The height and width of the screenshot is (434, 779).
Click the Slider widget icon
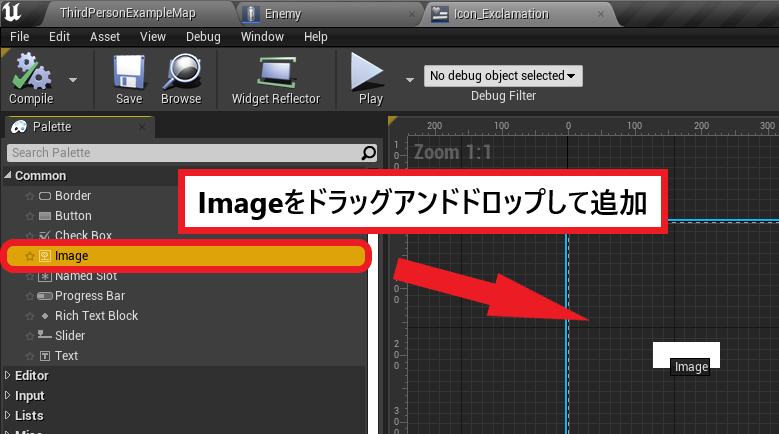click(x=45, y=335)
